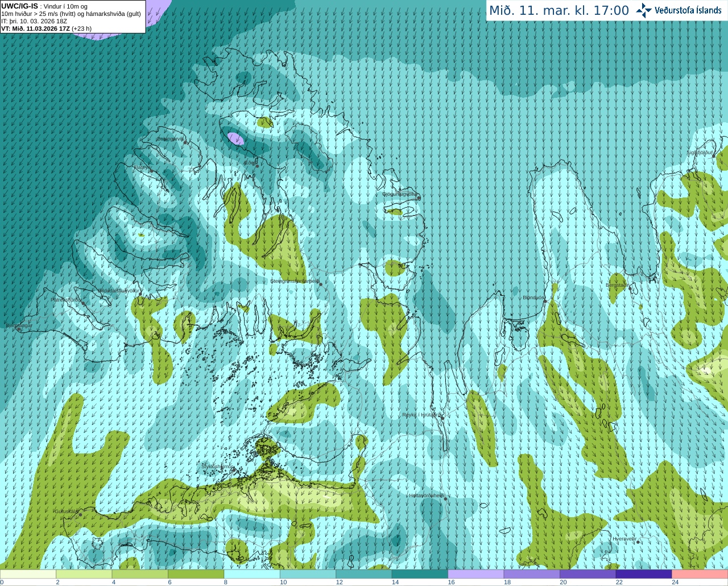728x586 pixels.
Task: Select the 14–16 m/s dark teal swatch
Action: 420,574
